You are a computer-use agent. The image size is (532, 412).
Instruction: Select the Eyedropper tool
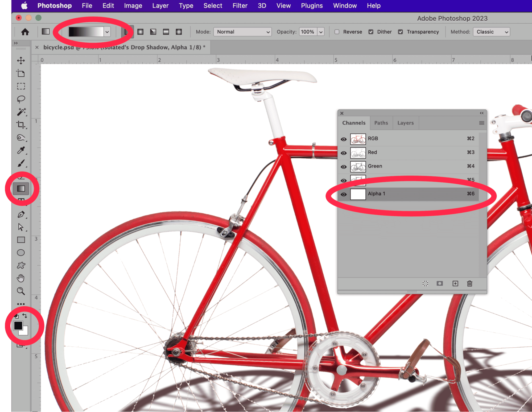21,150
